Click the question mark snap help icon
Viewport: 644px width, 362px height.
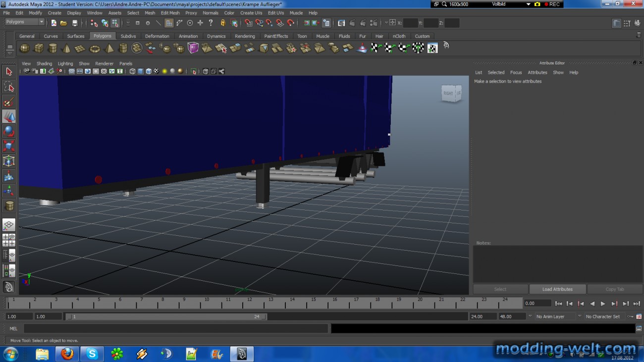pos(211,23)
